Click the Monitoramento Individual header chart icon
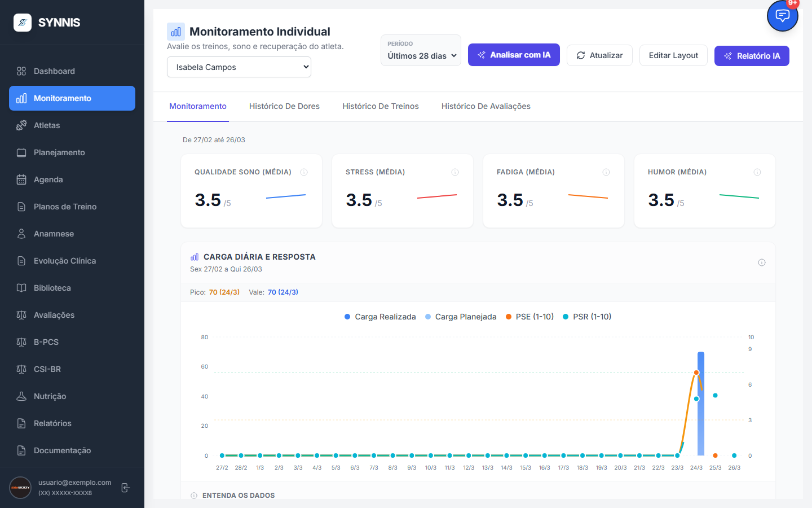 176,32
